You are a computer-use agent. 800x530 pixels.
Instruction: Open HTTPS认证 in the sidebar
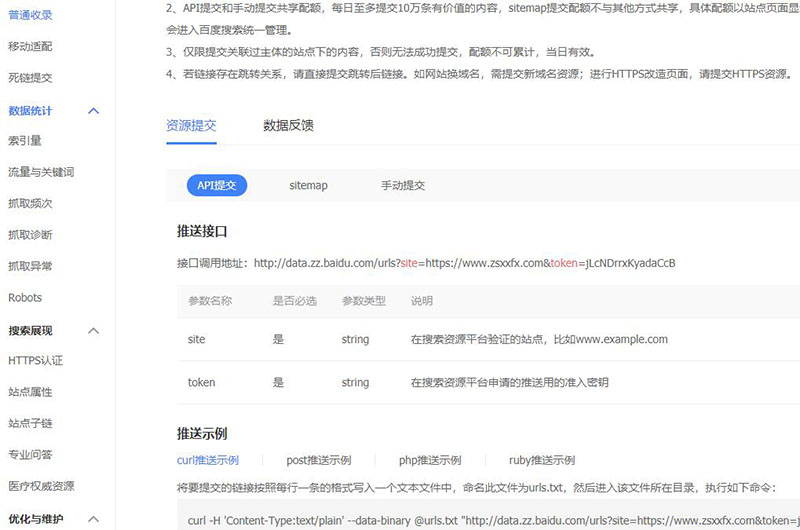[x=35, y=361]
